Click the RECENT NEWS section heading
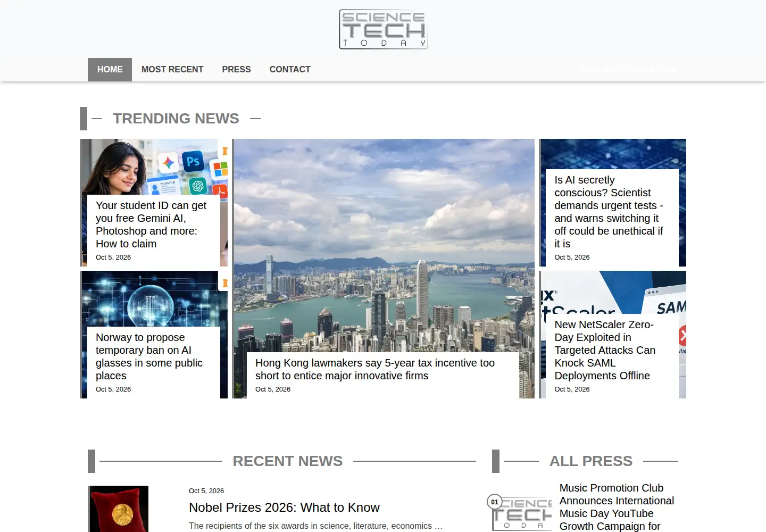Image resolution: width=766 pixels, height=532 pixels. (x=288, y=461)
